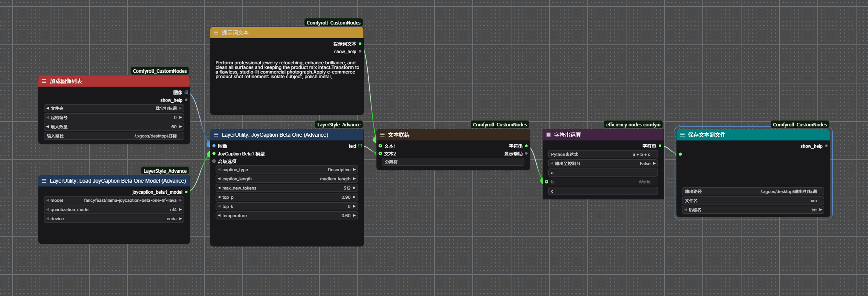This screenshot has height=296, width=868.
Task: Increase 最大数量 with its right arrow
Action: [x=181, y=127]
